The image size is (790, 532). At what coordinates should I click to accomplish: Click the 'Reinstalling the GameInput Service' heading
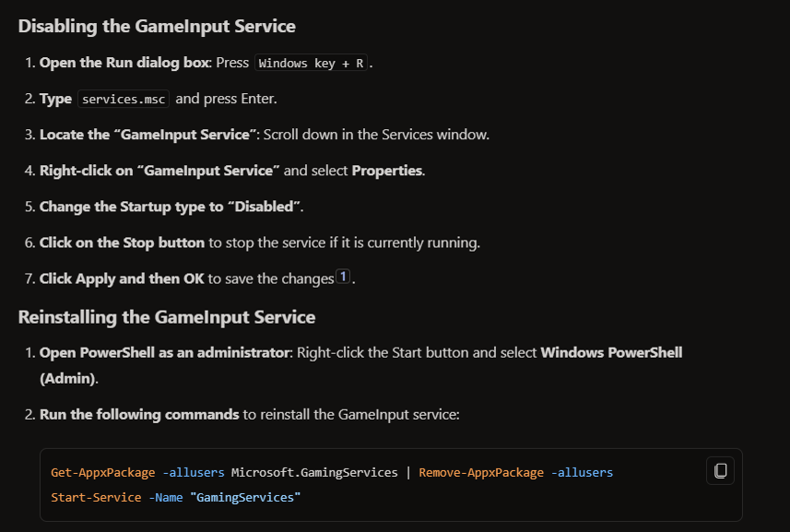167,317
